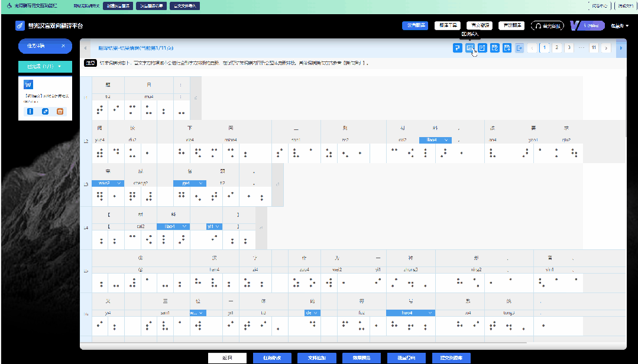
Task: Click the light-blue exit arrow icon in toolbar
Action: (519, 48)
